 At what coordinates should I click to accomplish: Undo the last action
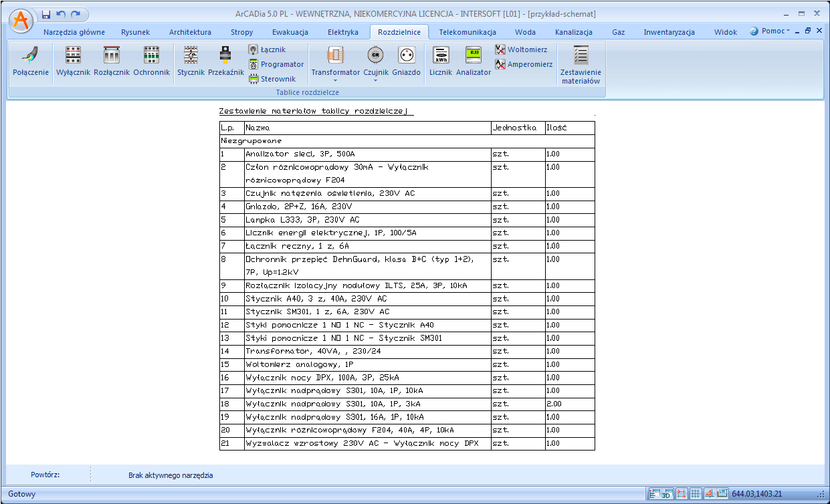pyautogui.click(x=61, y=14)
